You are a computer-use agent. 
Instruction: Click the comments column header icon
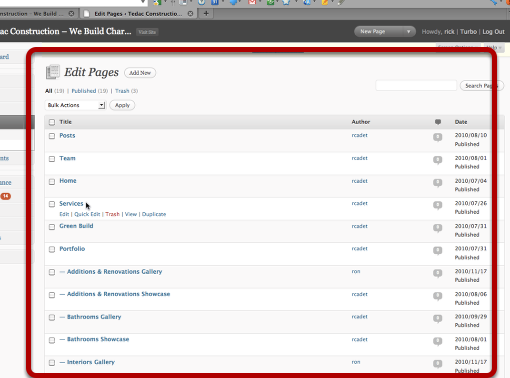click(x=438, y=122)
